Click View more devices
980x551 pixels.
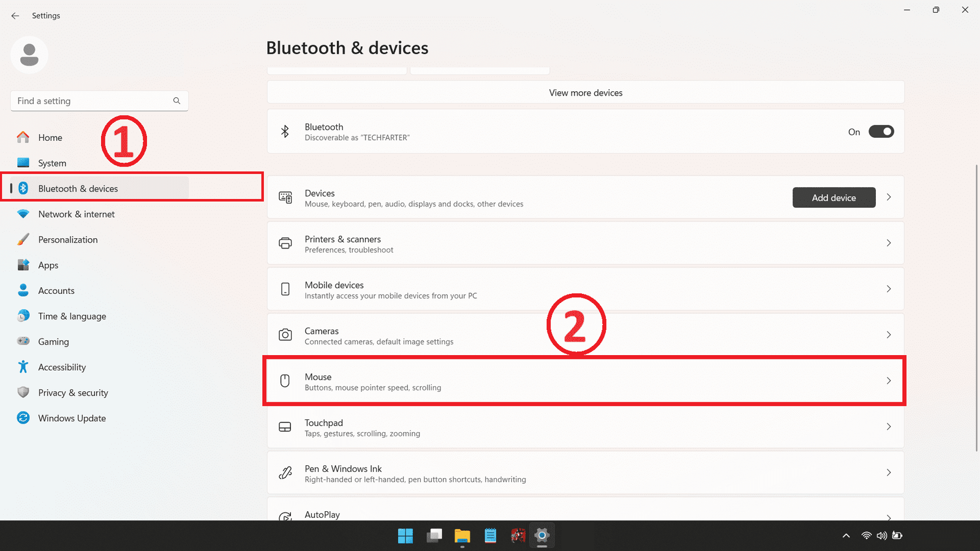coord(585,93)
